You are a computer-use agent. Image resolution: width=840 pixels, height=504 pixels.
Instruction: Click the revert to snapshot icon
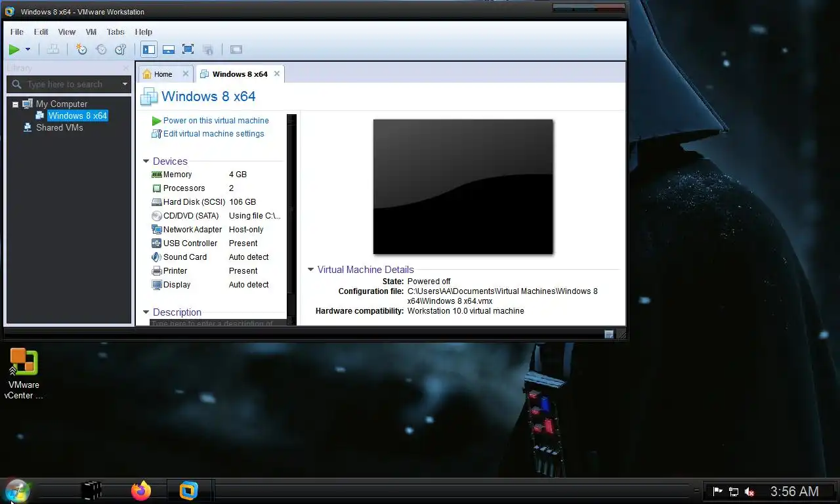(101, 49)
